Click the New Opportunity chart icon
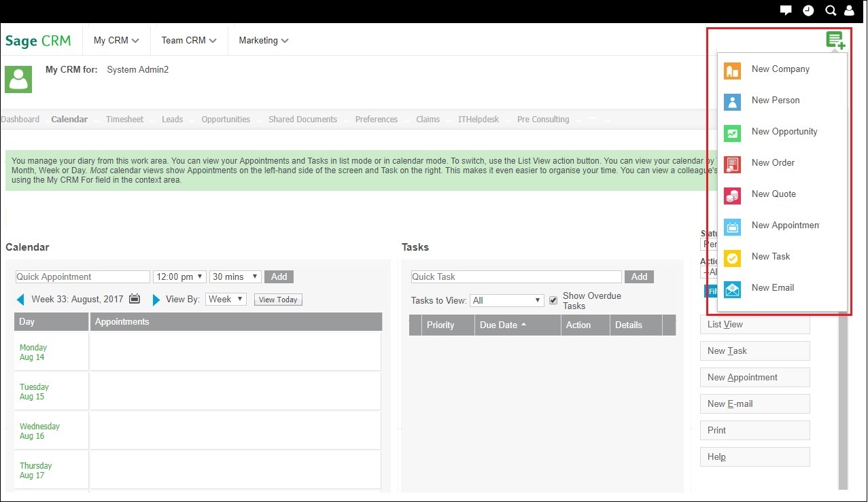Screen dimensions: 868x502 pyautogui.click(x=732, y=133)
